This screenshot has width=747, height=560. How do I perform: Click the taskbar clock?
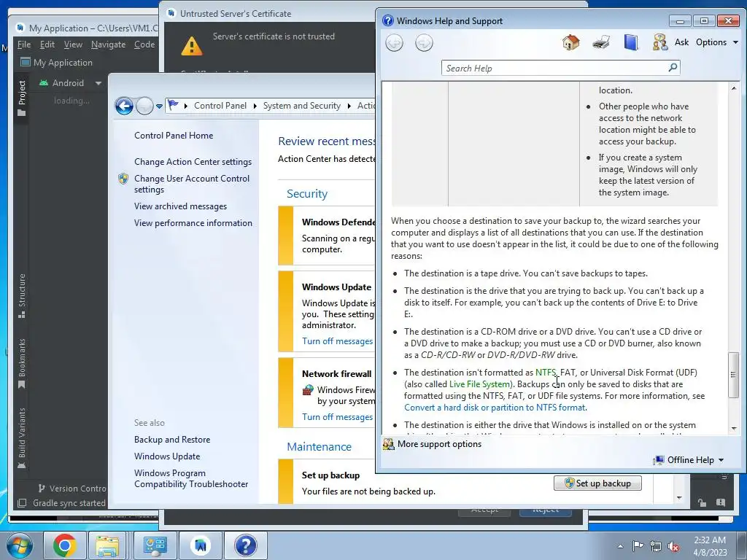click(710, 546)
